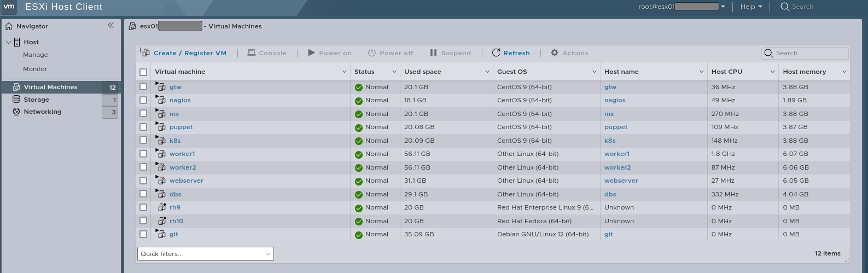Open the Quick filters dropdown
Viewport: 868px width, 273px height.
point(205,254)
